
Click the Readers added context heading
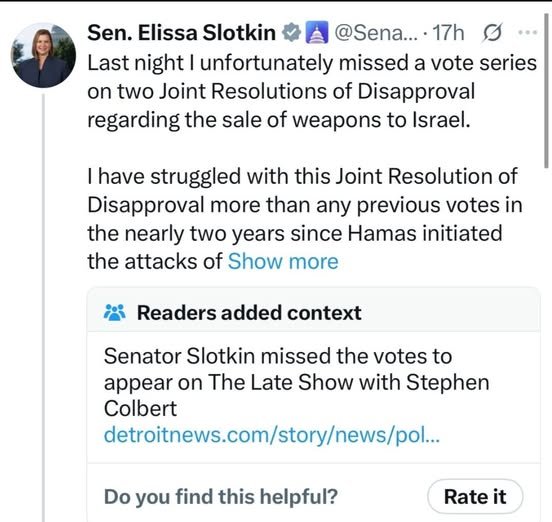249,313
